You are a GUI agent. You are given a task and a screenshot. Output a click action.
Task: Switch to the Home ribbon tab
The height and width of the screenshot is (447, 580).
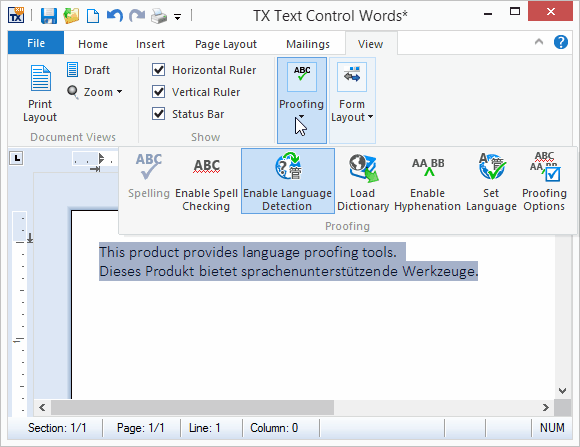(93, 44)
